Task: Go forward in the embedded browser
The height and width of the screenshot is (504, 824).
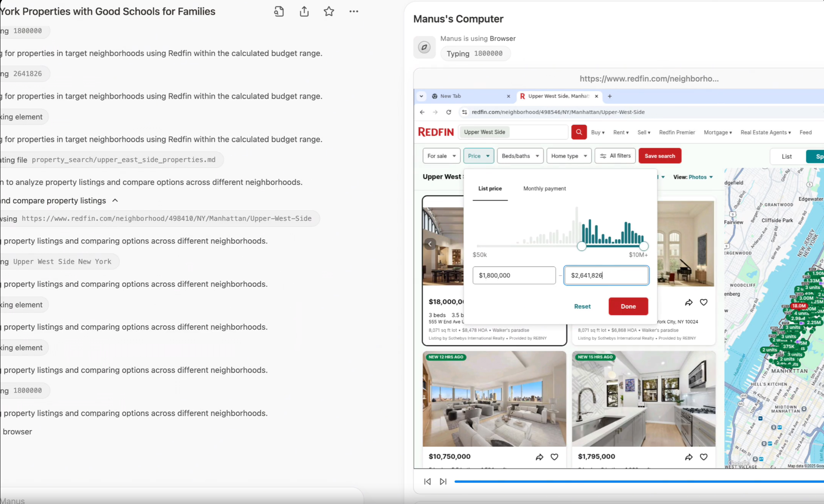Action: pyautogui.click(x=435, y=112)
